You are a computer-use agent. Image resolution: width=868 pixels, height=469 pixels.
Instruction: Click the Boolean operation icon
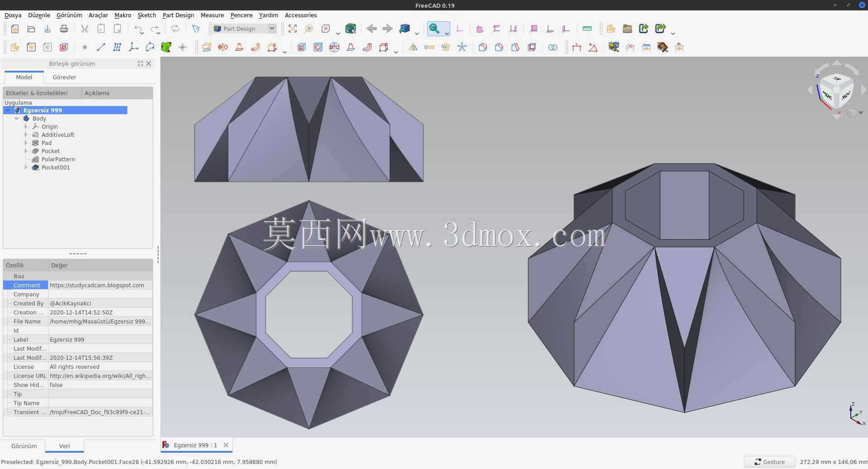(553, 47)
